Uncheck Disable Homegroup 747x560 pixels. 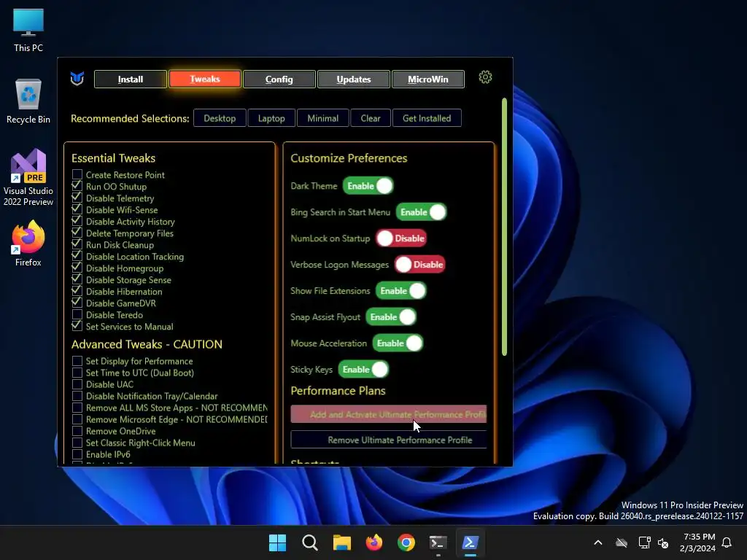(x=77, y=268)
